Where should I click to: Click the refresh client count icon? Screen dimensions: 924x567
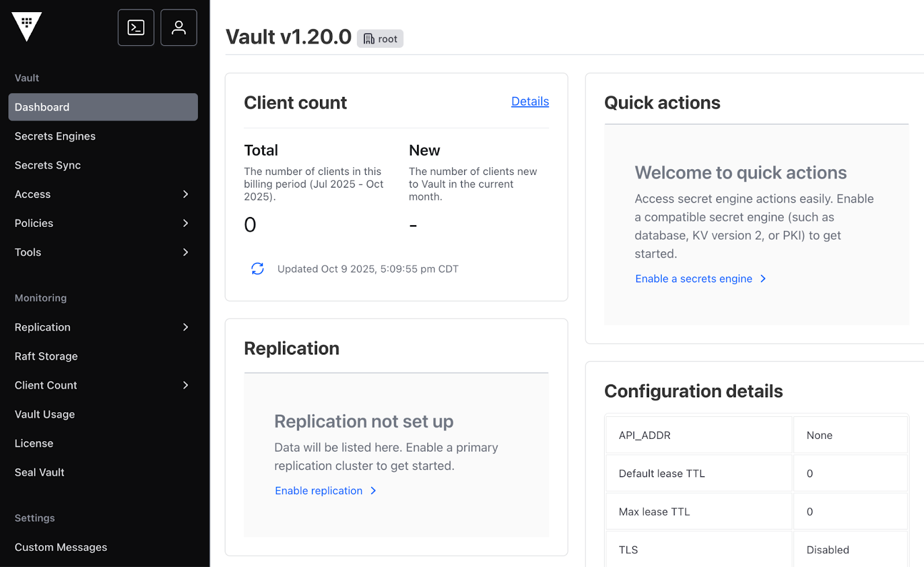coord(258,268)
